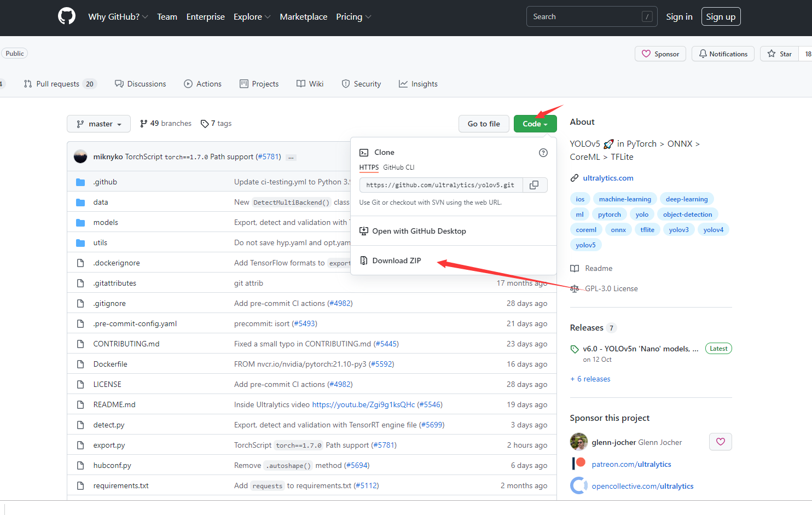Open the clone help question mark icon
812x515 pixels.
point(543,153)
